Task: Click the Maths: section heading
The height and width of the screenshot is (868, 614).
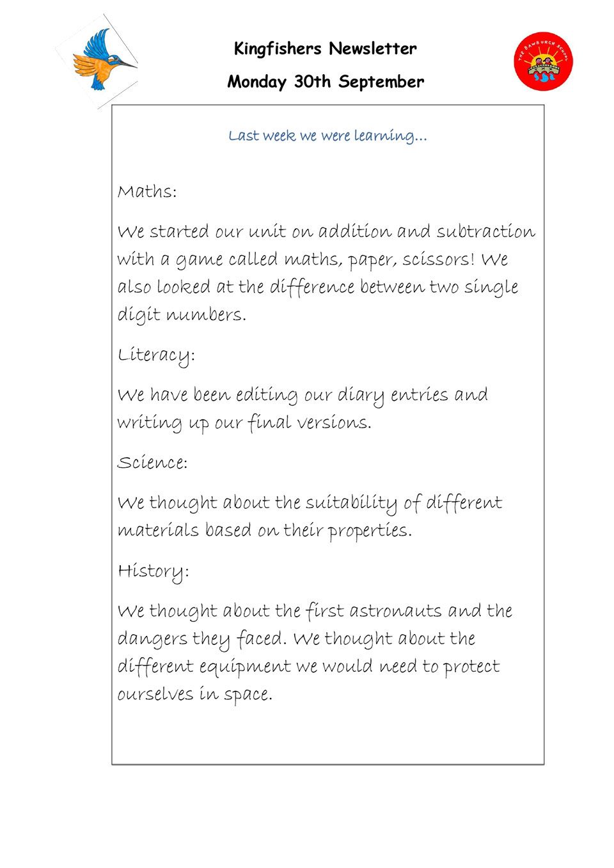Action: [x=147, y=192]
